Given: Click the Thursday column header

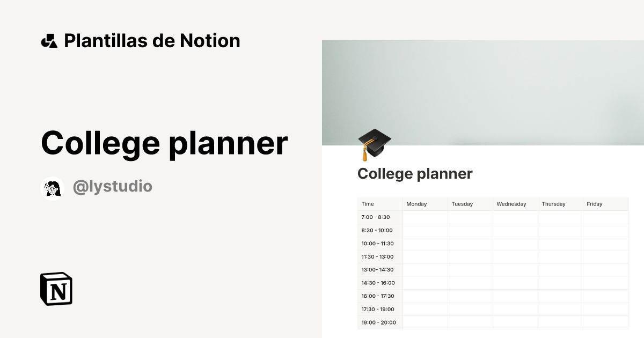Looking at the screenshot, I should [x=553, y=204].
